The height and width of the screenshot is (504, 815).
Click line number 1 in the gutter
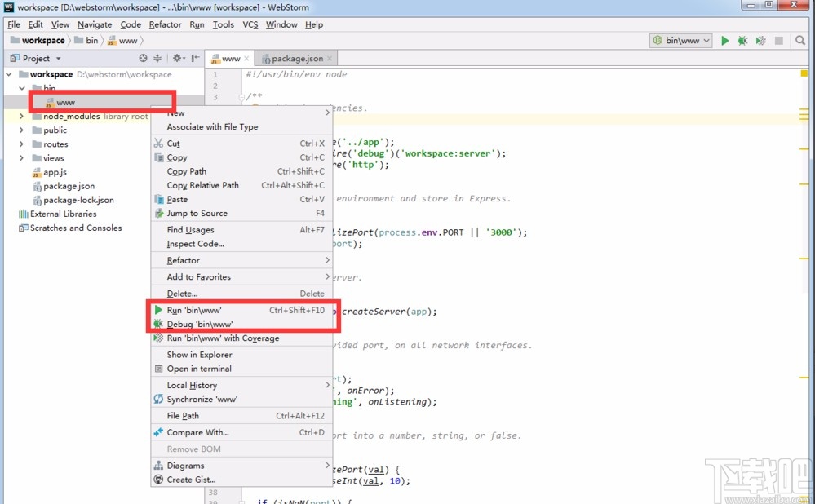(215, 75)
